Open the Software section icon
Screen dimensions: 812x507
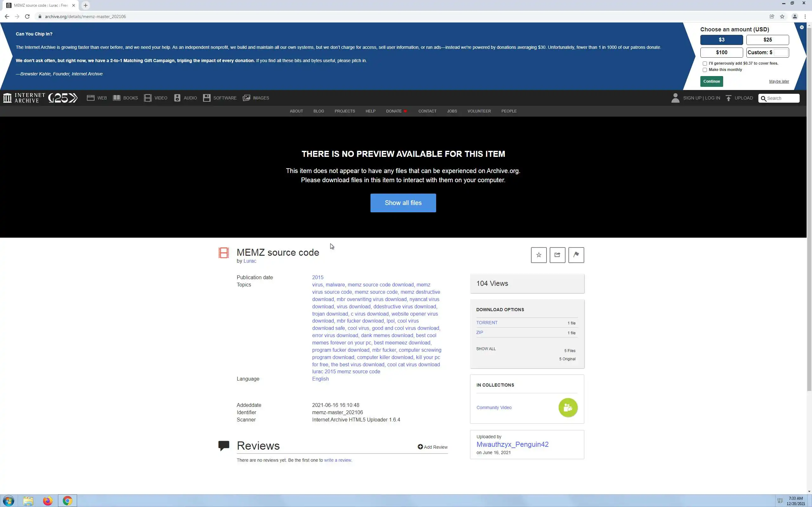(x=207, y=98)
